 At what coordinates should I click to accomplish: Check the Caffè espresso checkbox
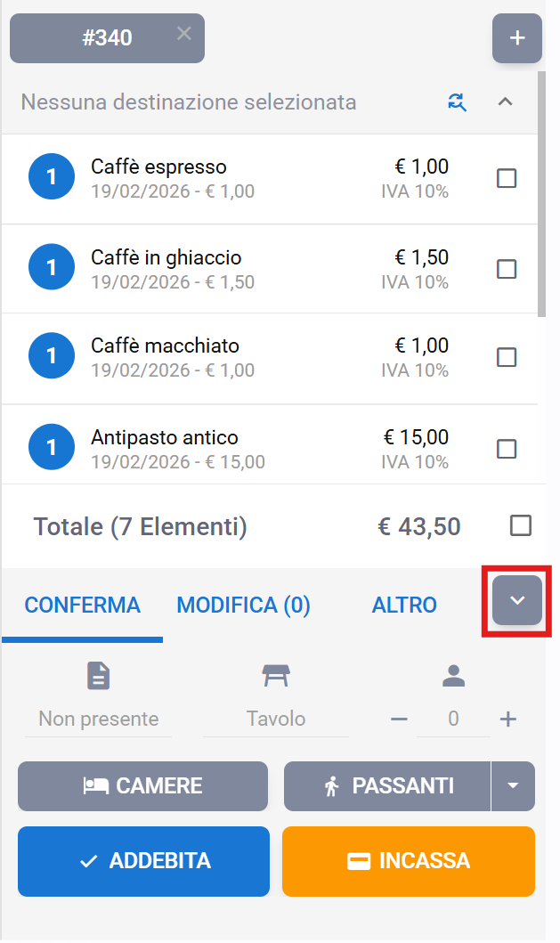click(x=506, y=178)
